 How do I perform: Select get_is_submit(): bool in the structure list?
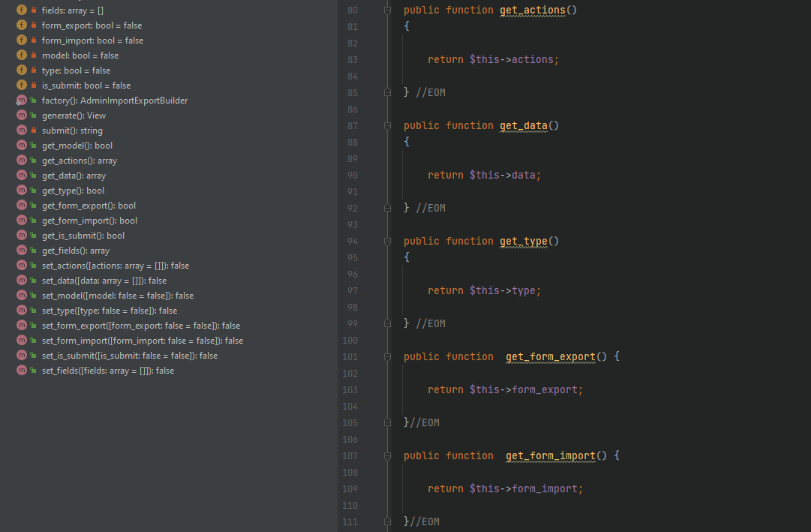[x=83, y=236]
